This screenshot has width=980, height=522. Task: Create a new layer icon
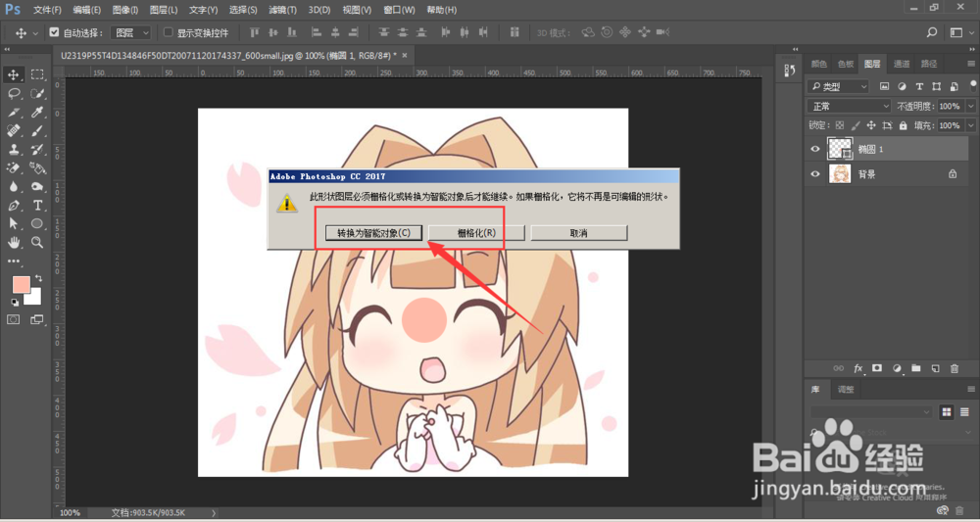(935, 368)
